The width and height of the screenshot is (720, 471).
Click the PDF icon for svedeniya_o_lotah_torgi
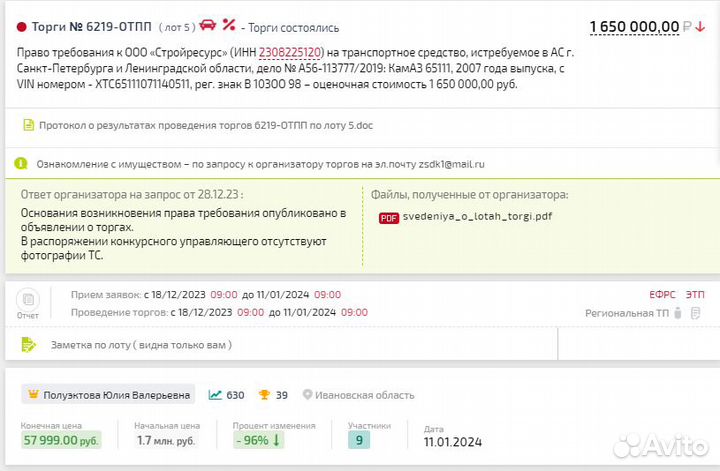[388, 216]
